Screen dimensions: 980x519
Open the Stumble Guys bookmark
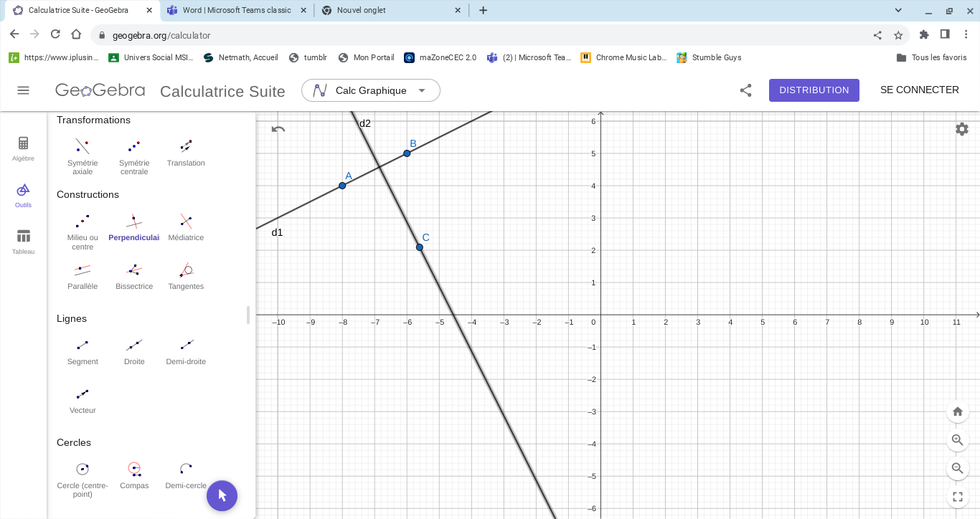click(710, 57)
